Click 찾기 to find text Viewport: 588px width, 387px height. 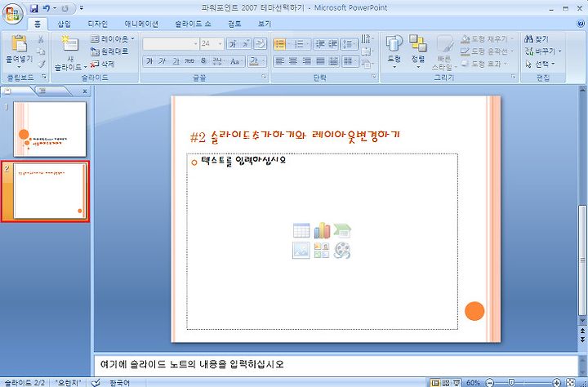coord(537,38)
